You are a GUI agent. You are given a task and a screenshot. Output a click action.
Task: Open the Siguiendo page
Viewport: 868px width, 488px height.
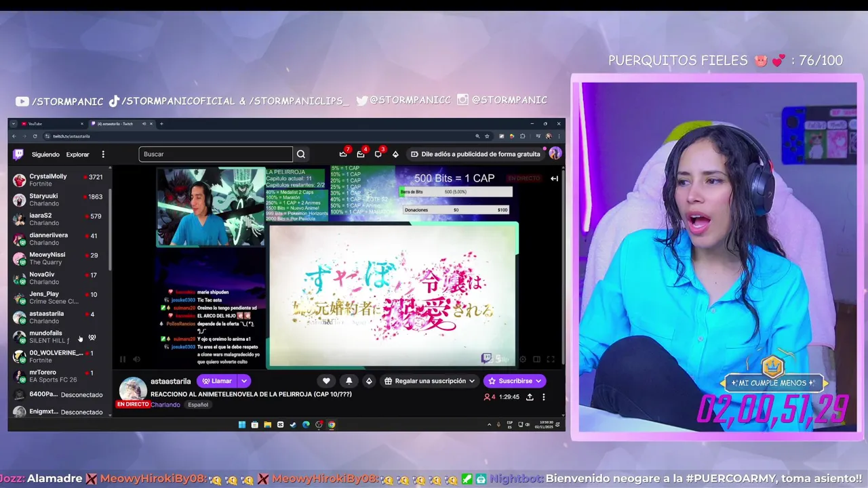pyautogui.click(x=45, y=155)
